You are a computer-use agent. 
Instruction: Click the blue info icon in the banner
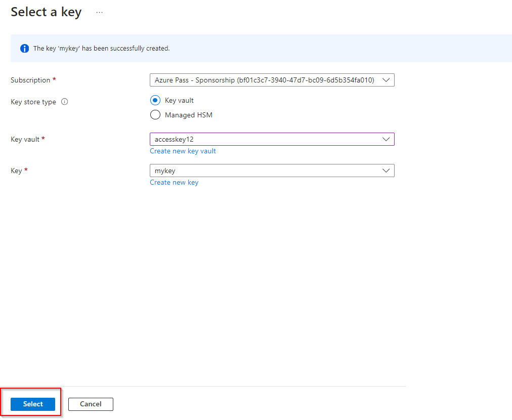pos(24,49)
